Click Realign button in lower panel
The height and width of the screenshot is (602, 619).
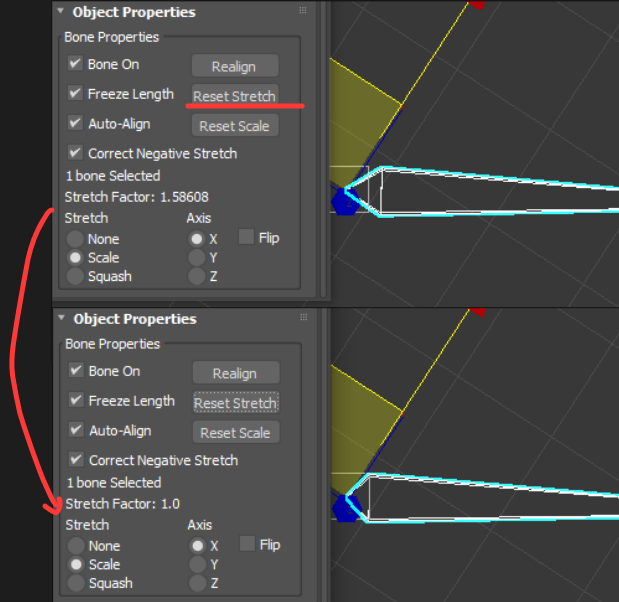click(236, 373)
